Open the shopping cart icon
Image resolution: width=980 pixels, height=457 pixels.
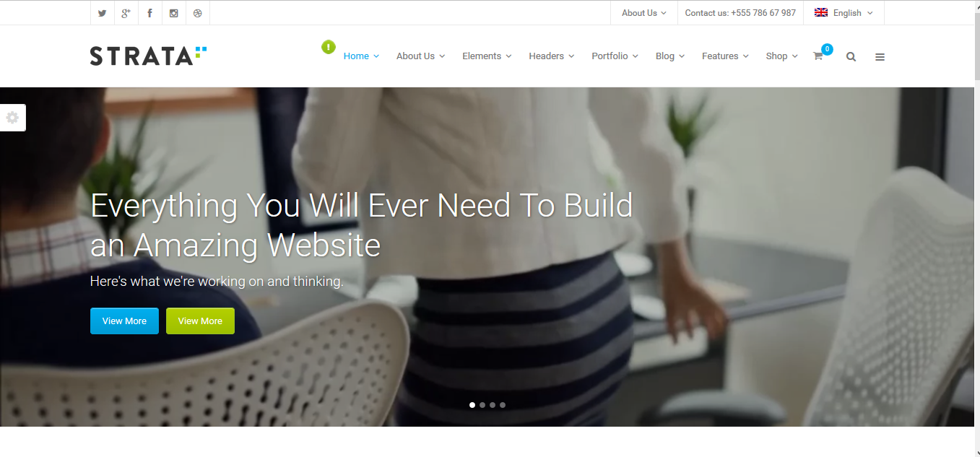point(818,56)
